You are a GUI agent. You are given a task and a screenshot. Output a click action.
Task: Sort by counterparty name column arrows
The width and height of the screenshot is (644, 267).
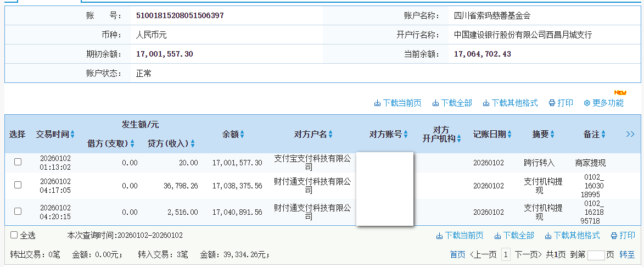331,135
